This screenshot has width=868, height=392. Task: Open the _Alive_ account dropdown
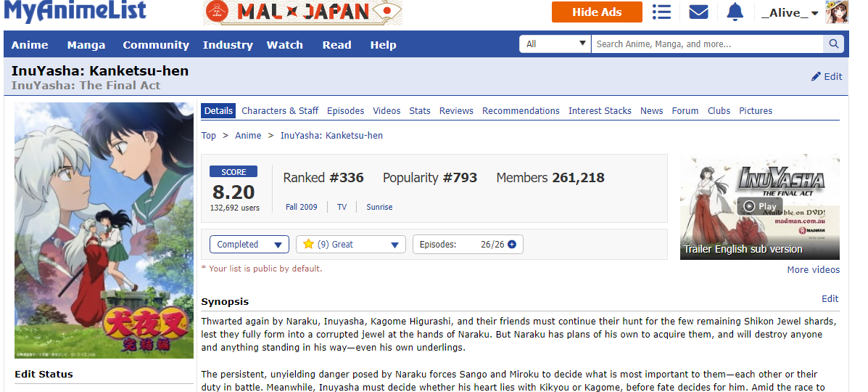pos(790,13)
